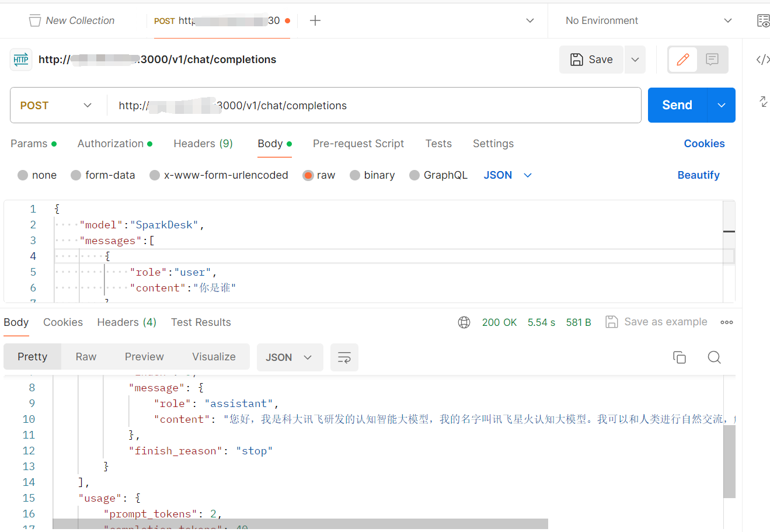Open the Params tab
770x532 pixels.
point(33,144)
